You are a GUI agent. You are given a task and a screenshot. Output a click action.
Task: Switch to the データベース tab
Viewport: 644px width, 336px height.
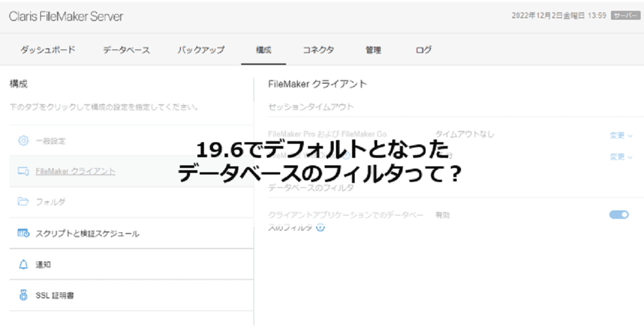(x=126, y=50)
